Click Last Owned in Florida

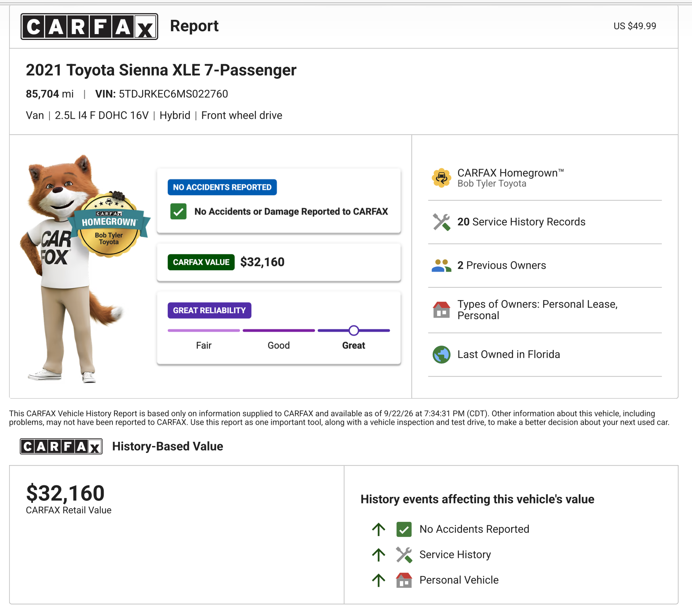click(x=509, y=355)
